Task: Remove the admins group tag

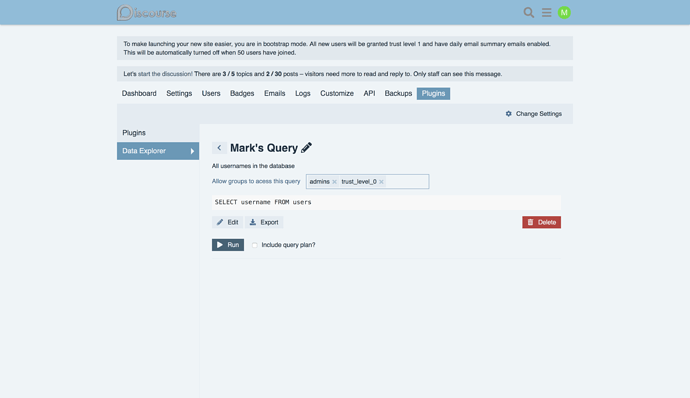Action: click(x=334, y=182)
